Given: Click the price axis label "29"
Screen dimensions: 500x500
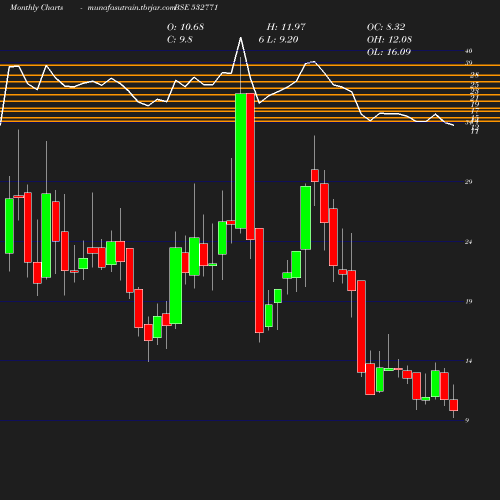Looking at the screenshot, I should [x=469, y=182].
